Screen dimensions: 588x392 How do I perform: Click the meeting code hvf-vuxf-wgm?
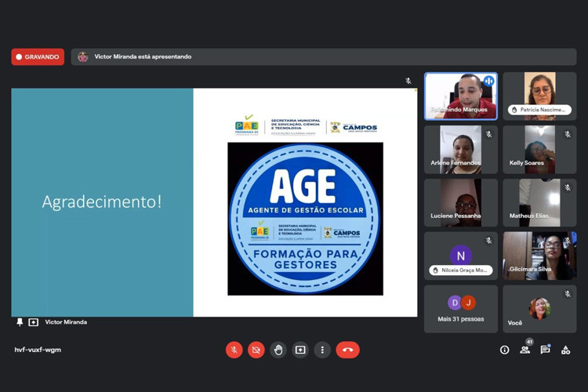coord(38,350)
